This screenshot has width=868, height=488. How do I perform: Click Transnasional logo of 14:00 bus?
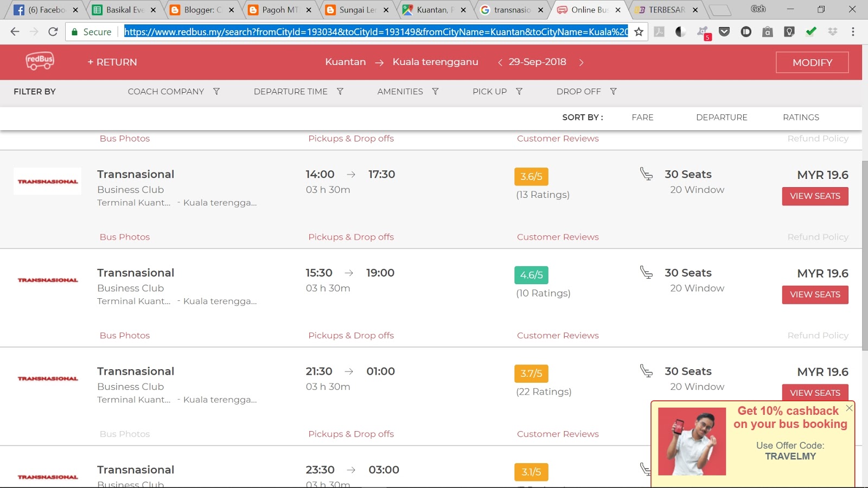pos(48,181)
